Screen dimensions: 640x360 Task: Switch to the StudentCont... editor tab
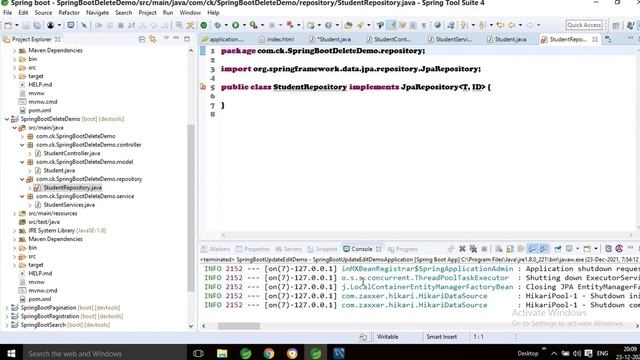pyautogui.click(x=389, y=40)
